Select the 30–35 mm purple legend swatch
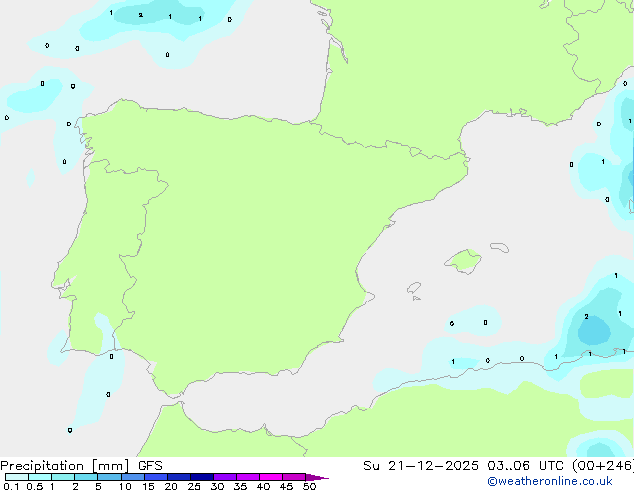 225,477
